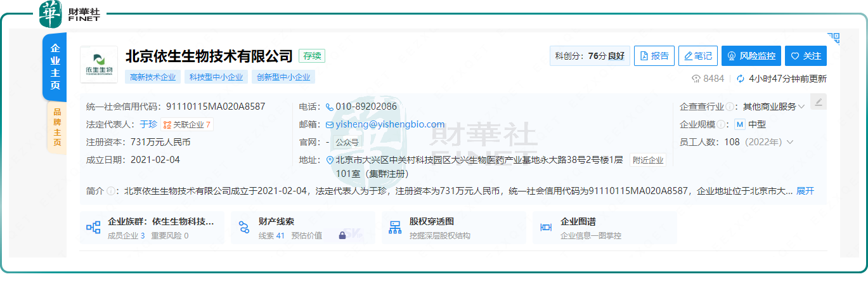Viewport: 868px width, 286px height.
Task: Open the 企业主页 side tab
Action: [55, 67]
